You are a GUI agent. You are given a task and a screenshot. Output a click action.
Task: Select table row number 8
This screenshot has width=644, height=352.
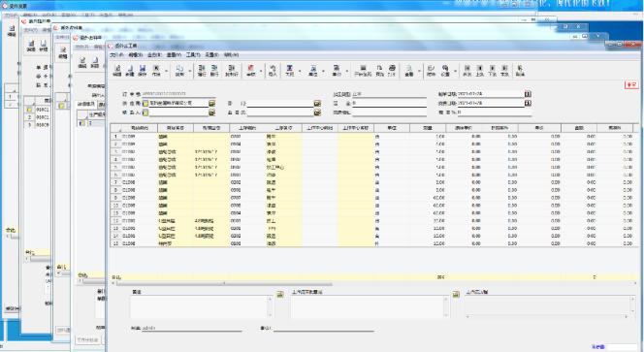point(115,190)
